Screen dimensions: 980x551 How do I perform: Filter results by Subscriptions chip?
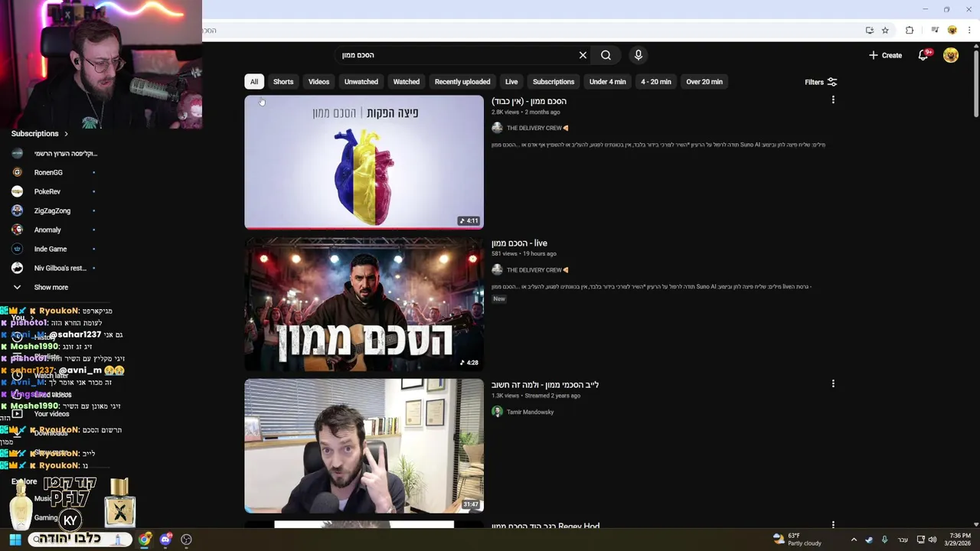pos(554,82)
